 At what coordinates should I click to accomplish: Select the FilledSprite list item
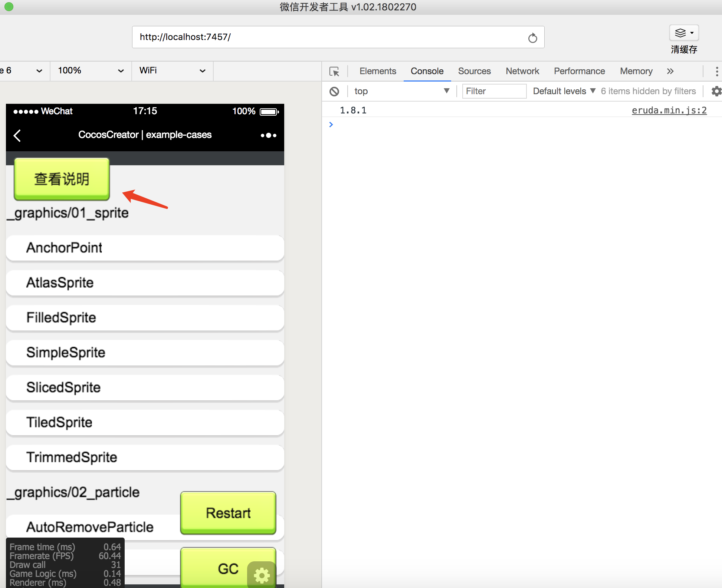145,318
